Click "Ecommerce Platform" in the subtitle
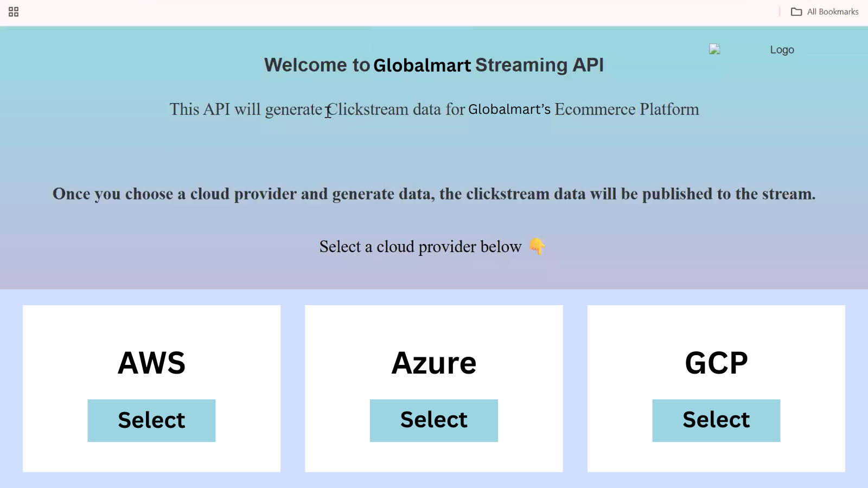 pyautogui.click(x=627, y=110)
